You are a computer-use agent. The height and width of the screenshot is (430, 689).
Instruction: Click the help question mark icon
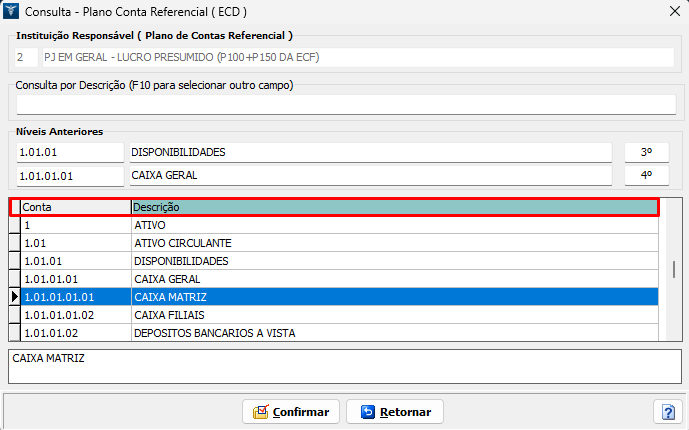click(667, 411)
